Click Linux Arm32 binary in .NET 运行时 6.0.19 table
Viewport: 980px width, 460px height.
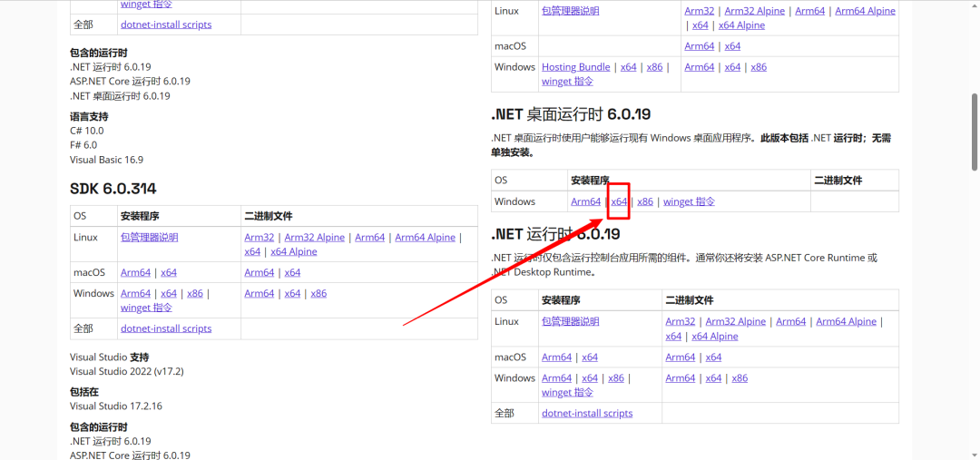click(x=680, y=322)
